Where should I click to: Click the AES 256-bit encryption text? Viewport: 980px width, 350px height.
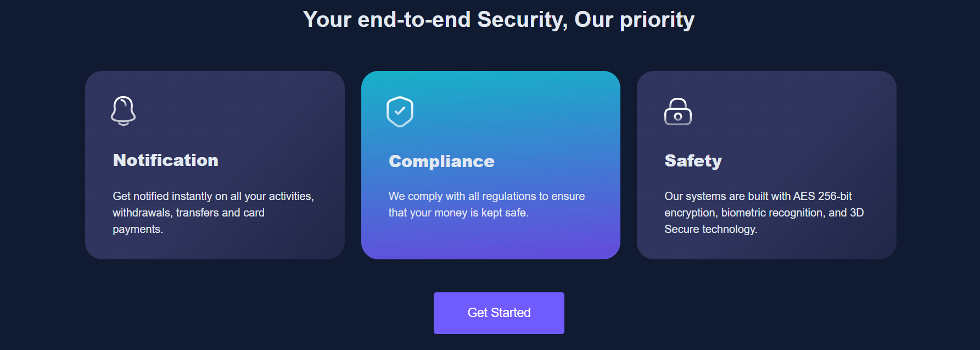(x=764, y=213)
